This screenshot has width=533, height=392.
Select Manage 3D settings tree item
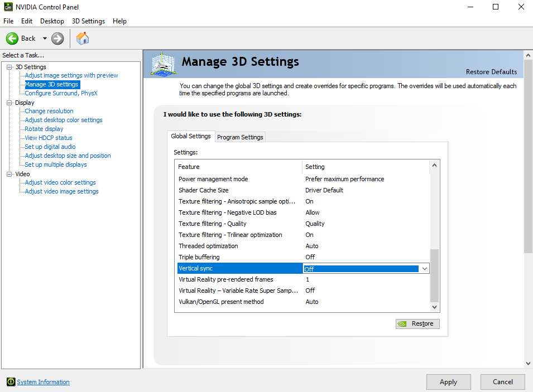(52, 84)
